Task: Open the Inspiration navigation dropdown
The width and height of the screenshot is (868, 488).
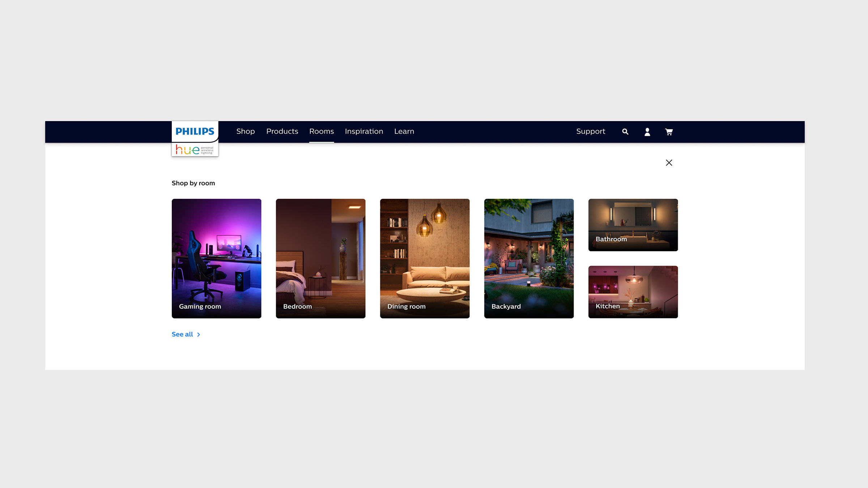Action: coord(363,131)
